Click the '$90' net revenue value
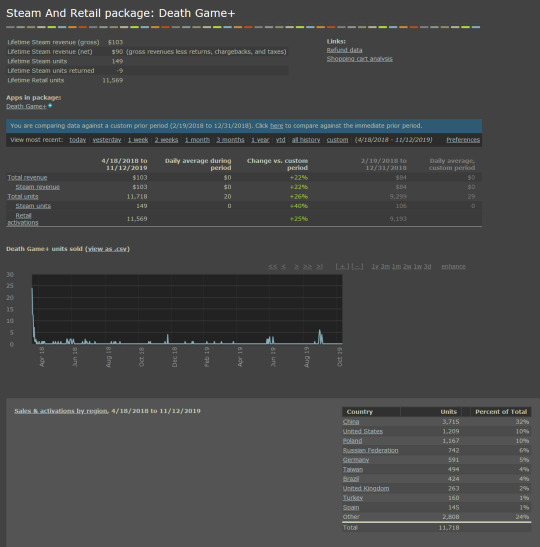Screen dimensions: 540x547 click(x=117, y=52)
